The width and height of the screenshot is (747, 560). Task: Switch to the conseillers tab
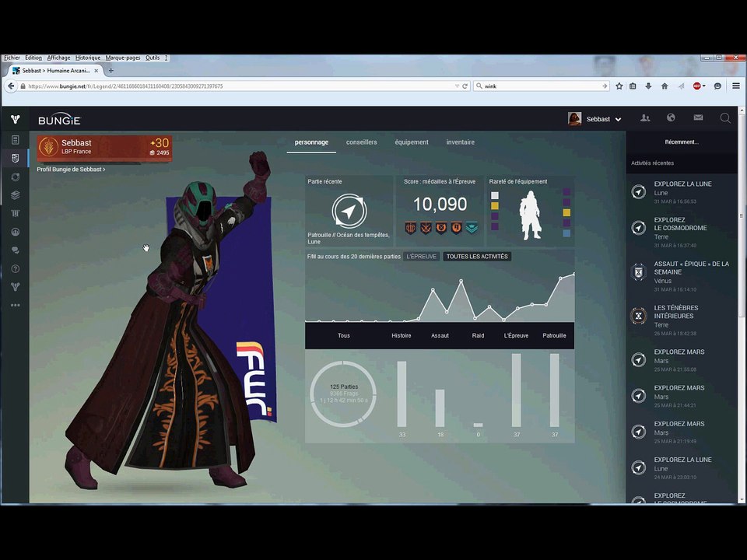[361, 142]
